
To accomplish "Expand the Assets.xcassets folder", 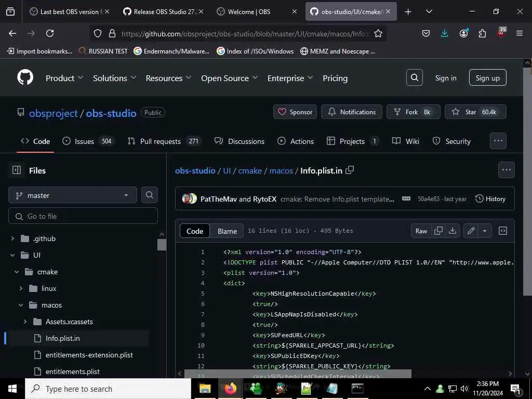I will pyautogui.click(x=25, y=322).
